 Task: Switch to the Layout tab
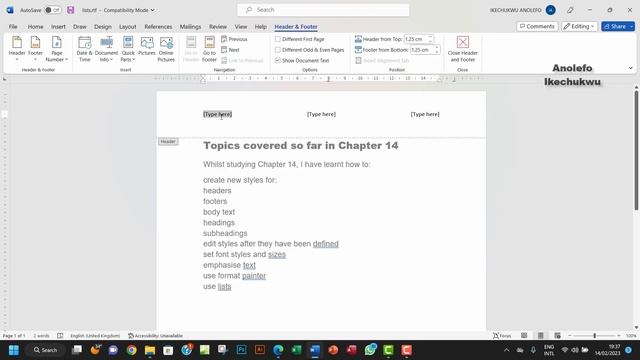pos(128,27)
